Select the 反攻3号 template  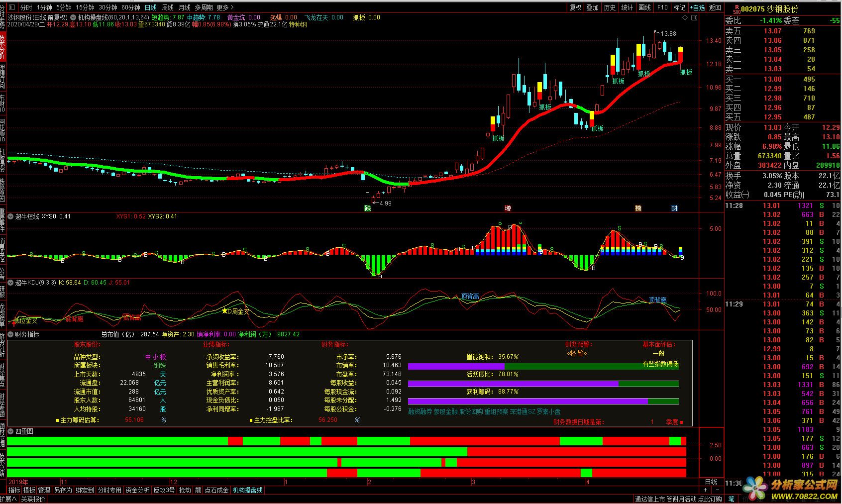[164, 490]
